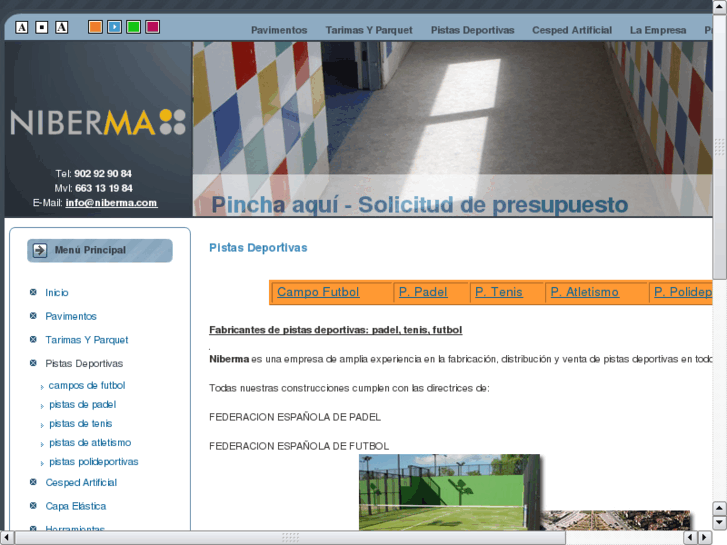Click the Menú Principal arrow icon
Image resolution: width=727 pixels, height=545 pixels.
[x=40, y=250]
